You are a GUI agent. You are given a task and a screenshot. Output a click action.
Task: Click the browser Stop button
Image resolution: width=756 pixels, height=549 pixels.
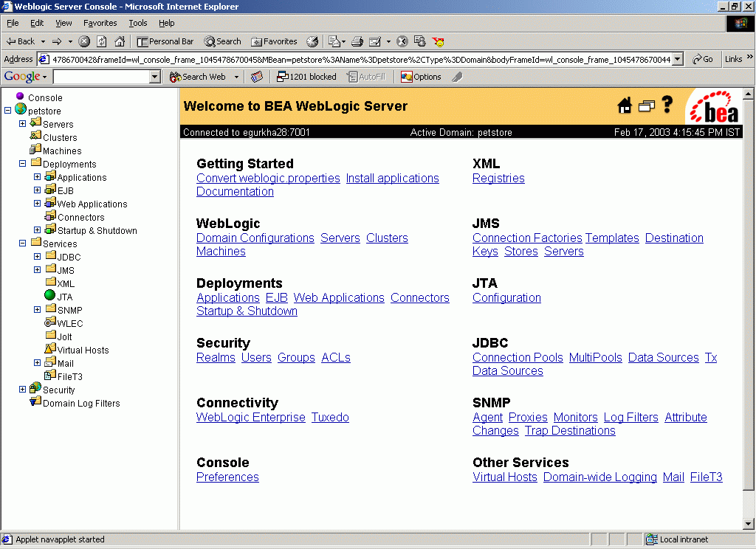tap(84, 41)
